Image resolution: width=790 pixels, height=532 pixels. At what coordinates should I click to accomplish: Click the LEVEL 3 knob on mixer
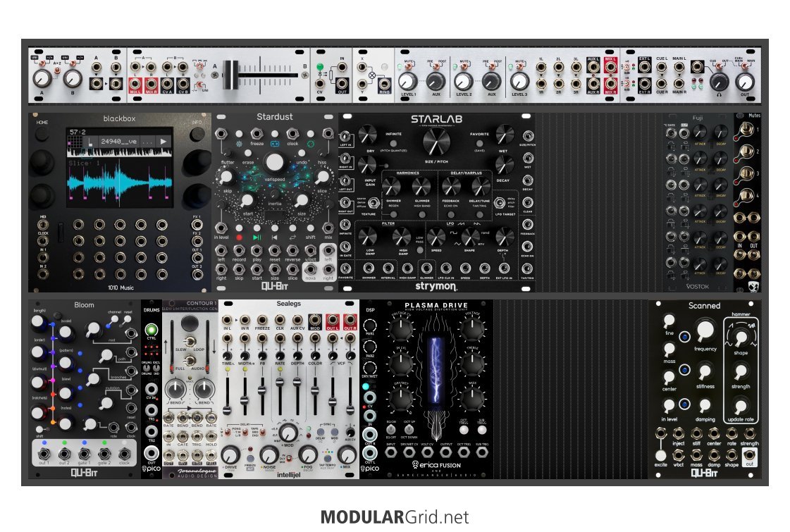(x=519, y=81)
